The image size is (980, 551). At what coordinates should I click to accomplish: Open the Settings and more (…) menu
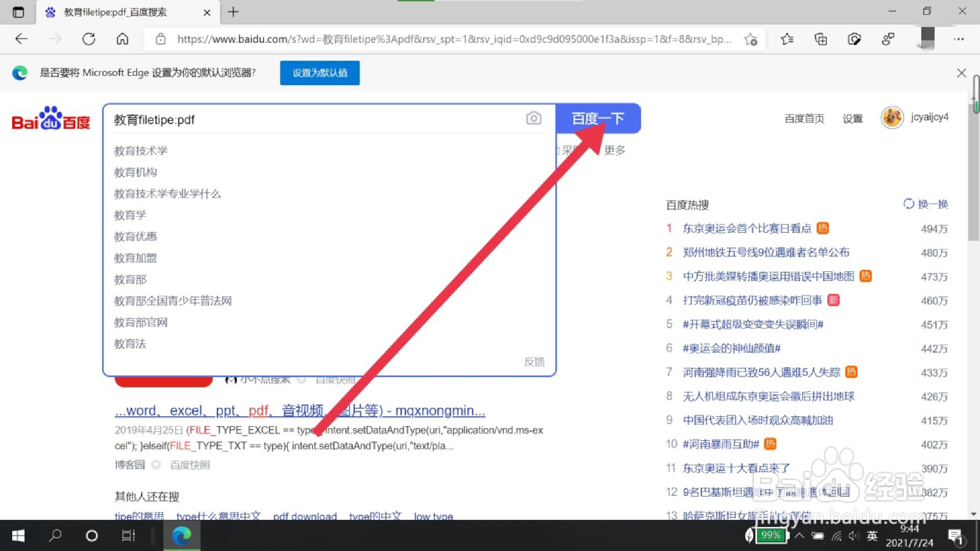[x=960, y=39]
